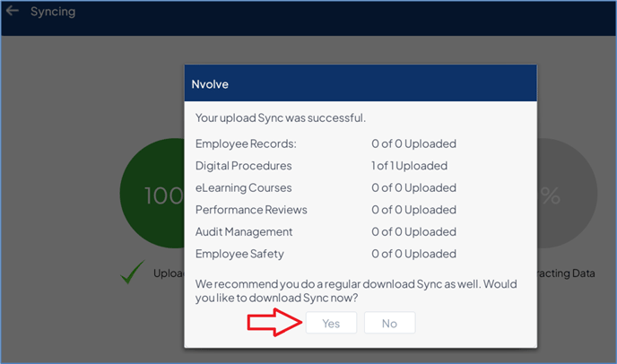Select the '1 of 1 Uploaded' value
The height and width of the screenshot is (364, 617).
(409, 166)
